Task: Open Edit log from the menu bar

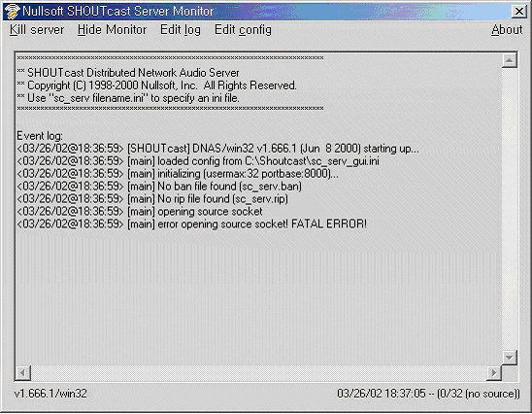Action: (181, 30)
